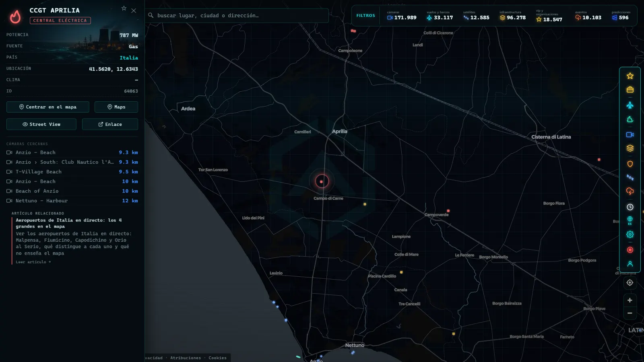Click the flame icon beside CCGT Aprilia
Screen dimensions: 644x362
tap(15, 16)
